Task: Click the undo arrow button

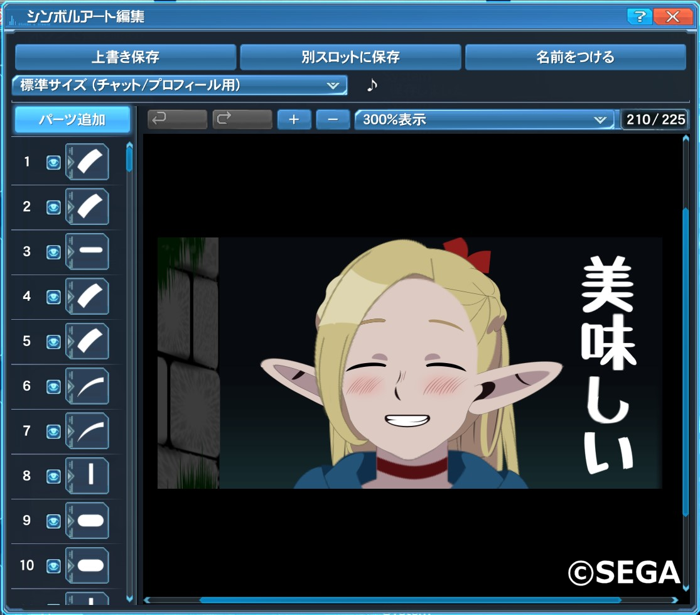Action: tap(177, 119)
